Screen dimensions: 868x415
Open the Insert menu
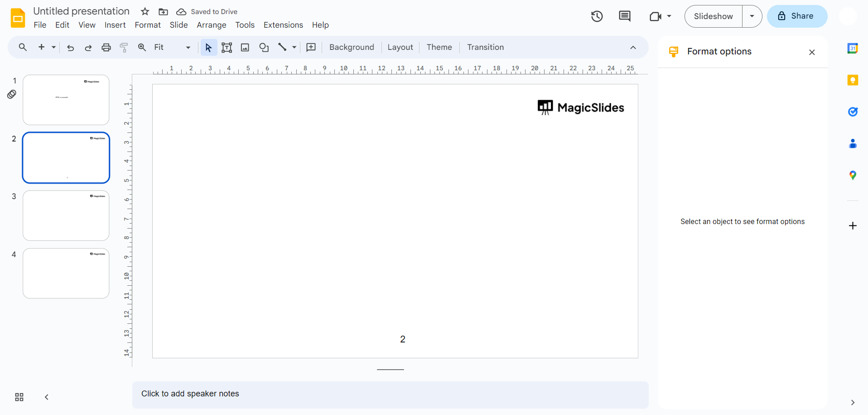[x=115, y=25]
